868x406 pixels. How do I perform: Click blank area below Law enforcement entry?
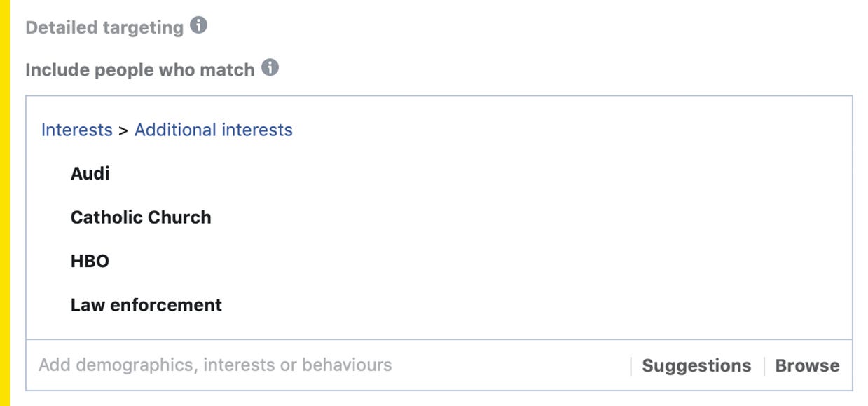click(x=439, y=327)
